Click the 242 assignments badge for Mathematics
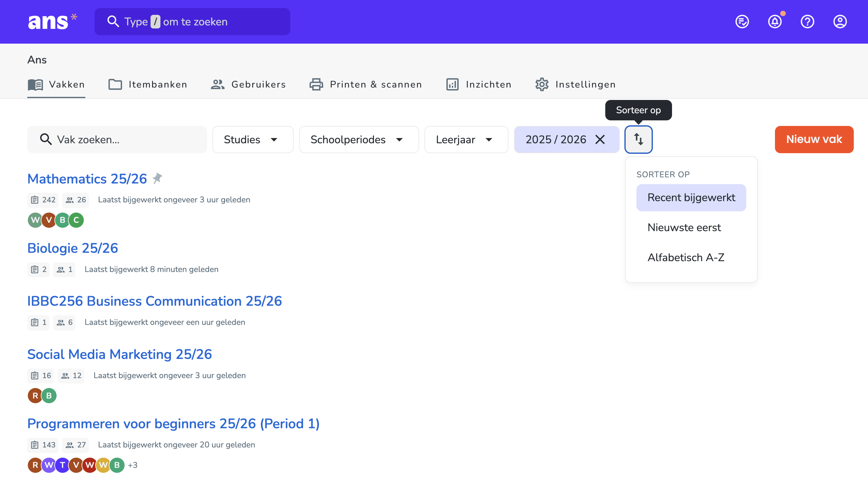Image resolution: width=868 pixels, height=479 pixels. [43, 200]
